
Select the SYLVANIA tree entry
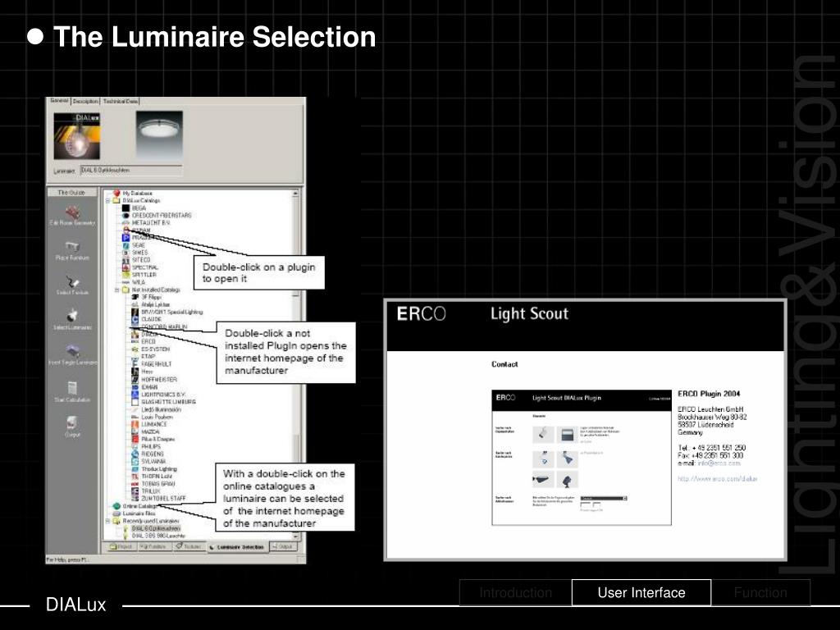(153, 461)
